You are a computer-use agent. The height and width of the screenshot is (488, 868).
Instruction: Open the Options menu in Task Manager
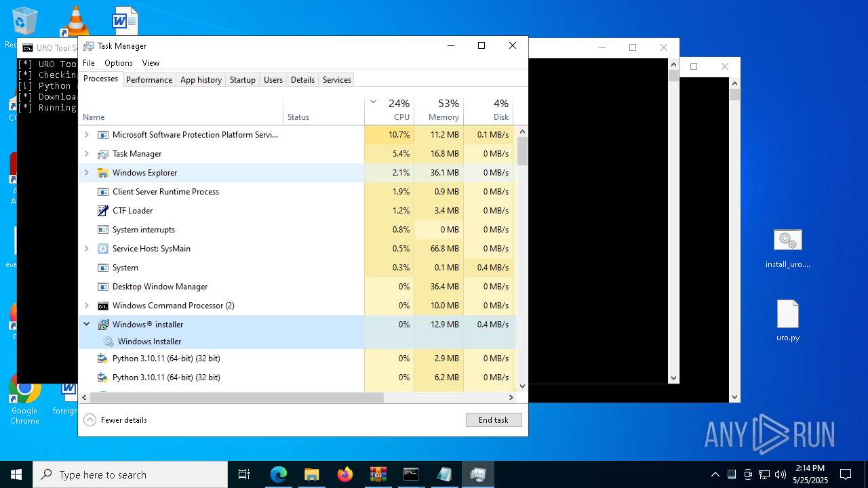(119, 63)
